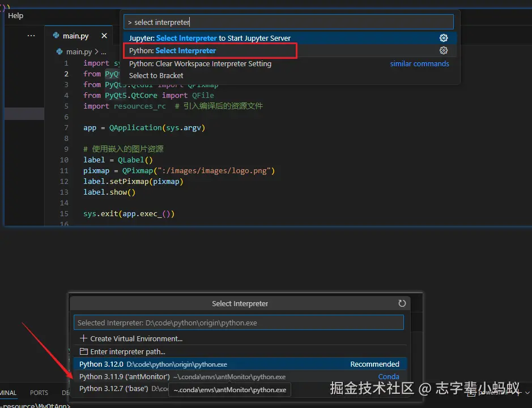Click the Selected Interpreter path input field
The height and width of the screenshot is (408, 532).
click(x=239, y=322)
